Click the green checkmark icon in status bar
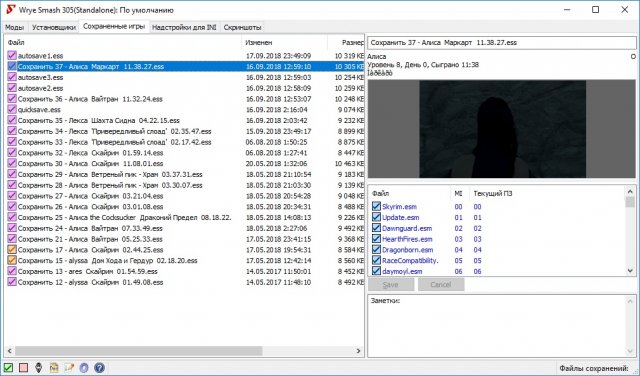This screenshot has width=640, height=376. click(8, 367)
